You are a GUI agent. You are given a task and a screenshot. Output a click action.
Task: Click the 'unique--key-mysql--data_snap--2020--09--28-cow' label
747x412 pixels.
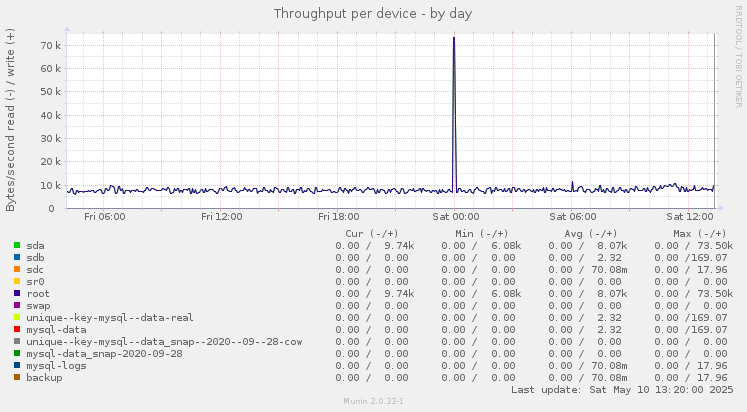pyautogui.click(x=164, y=342)
